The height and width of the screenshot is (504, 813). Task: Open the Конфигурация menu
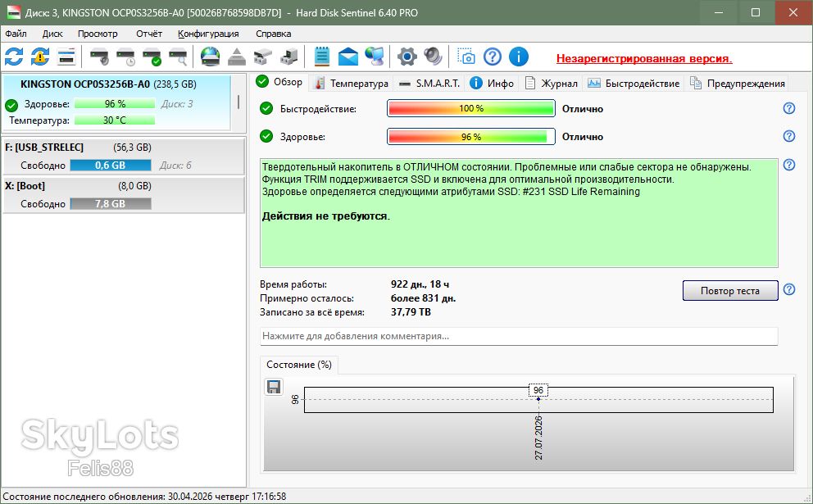(208, 34)
